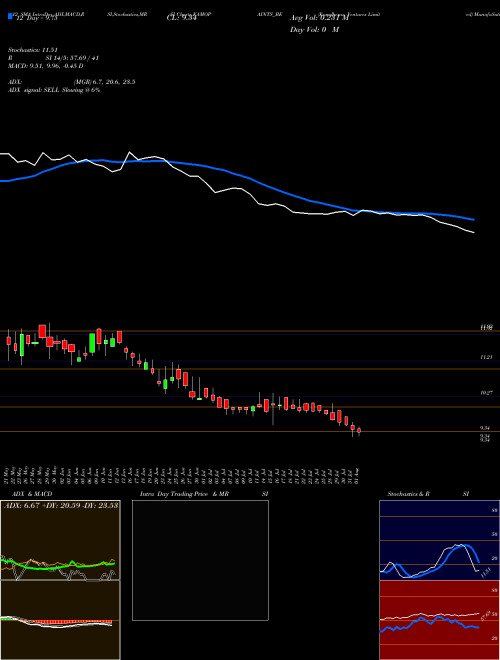
Task: Click 'ADX signal: SELL Slowing @ 6%' text
Action: click(54, 90)
